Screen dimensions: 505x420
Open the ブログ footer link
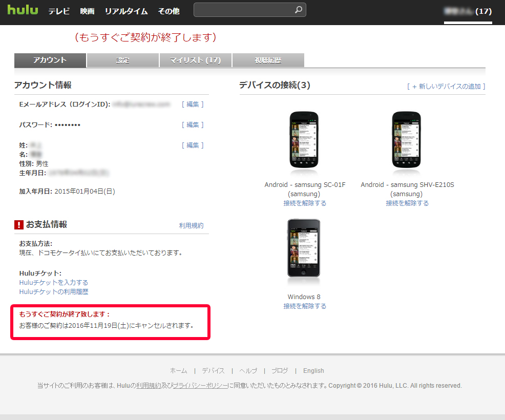(x=280, y=371)
